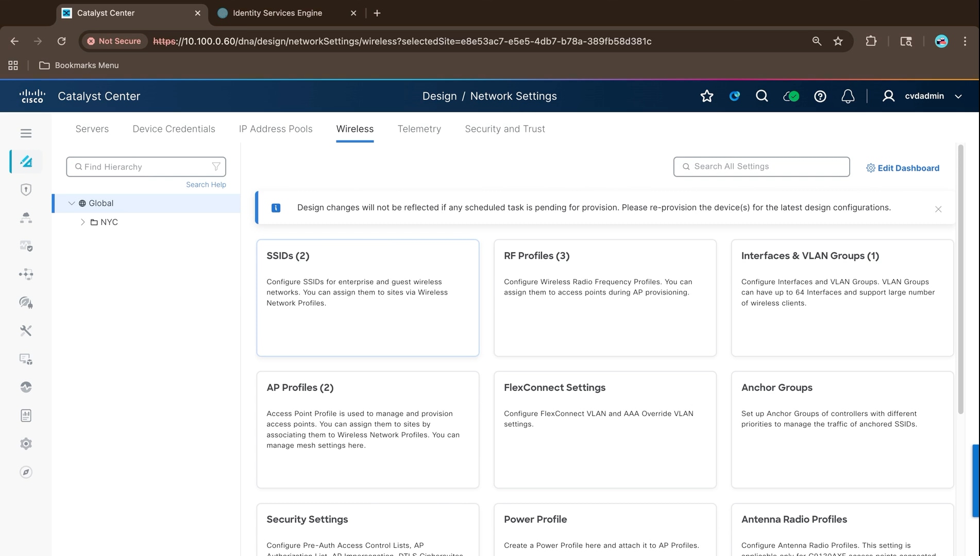
Task: Switch to the Servers tab
Action: click(92, 129)
